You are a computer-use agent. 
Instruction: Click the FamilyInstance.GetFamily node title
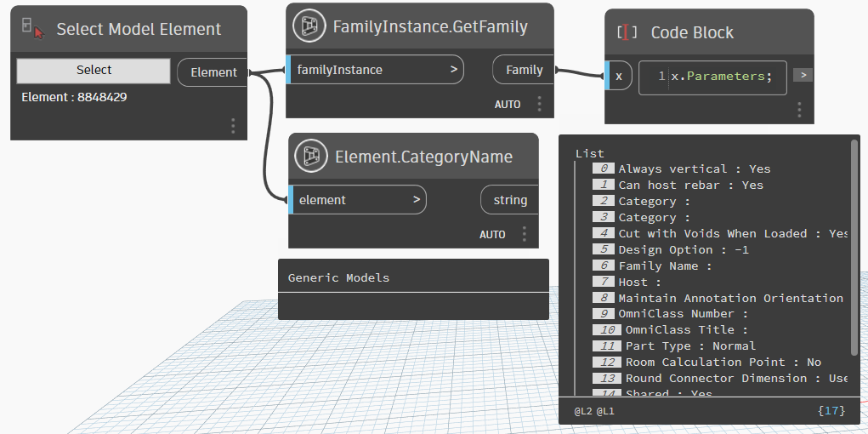(x=430, y=26)
